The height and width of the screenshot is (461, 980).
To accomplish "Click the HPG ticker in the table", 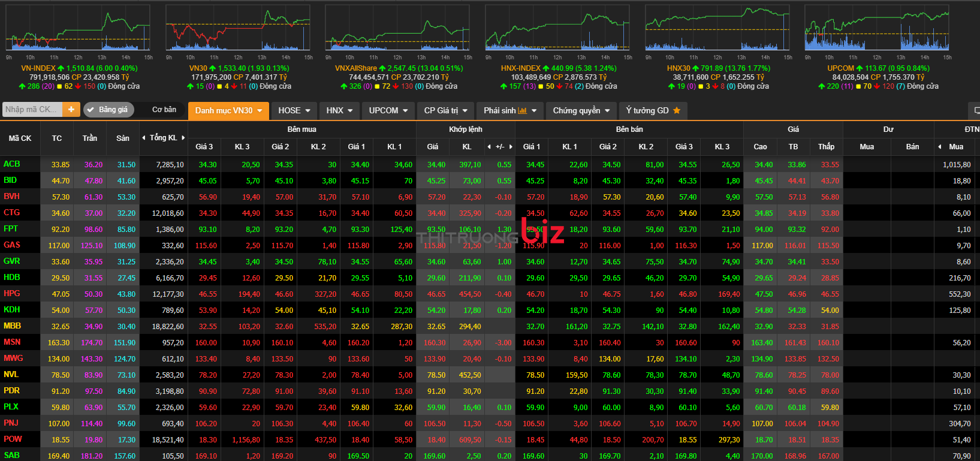I will (12, 294).
